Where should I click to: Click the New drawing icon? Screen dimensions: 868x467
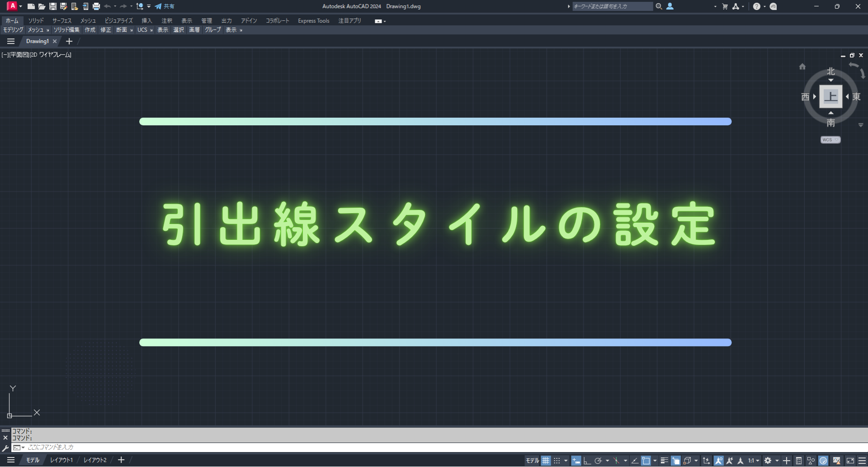[x=31, y=6]
